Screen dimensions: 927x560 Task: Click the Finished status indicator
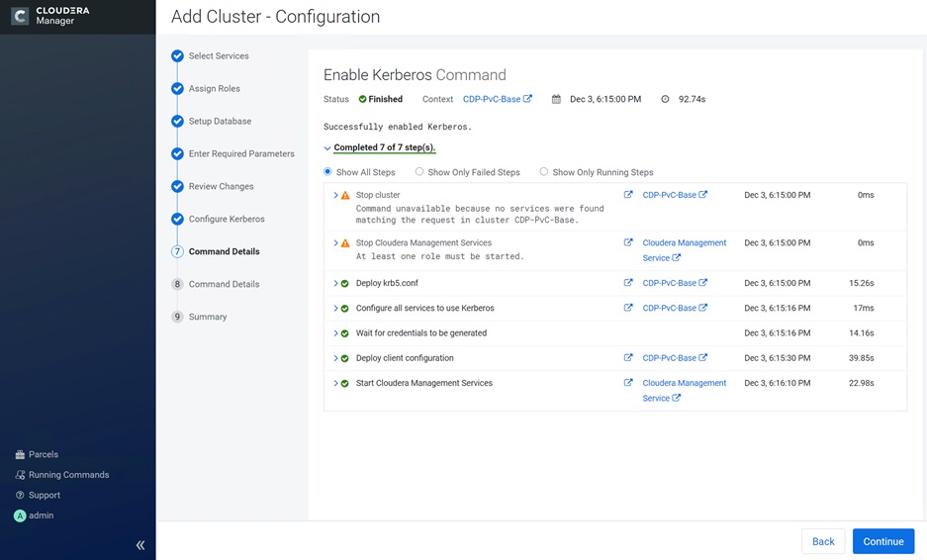[x=380, y=99]
